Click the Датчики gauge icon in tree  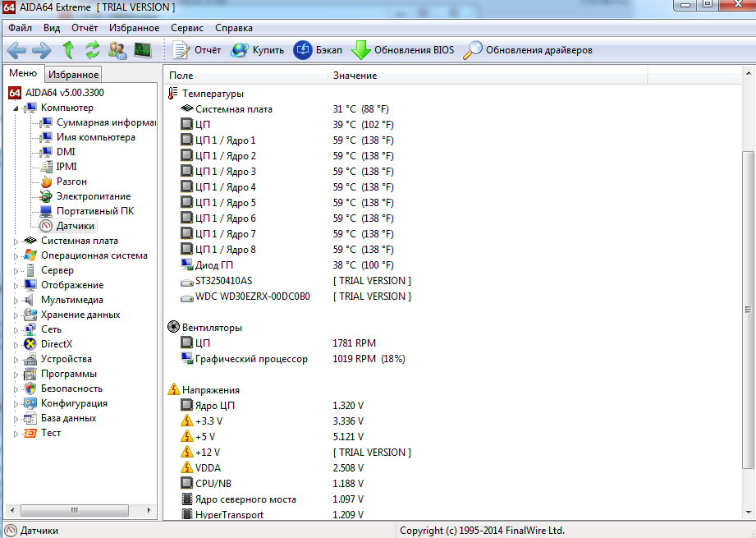tap(46, 226)
